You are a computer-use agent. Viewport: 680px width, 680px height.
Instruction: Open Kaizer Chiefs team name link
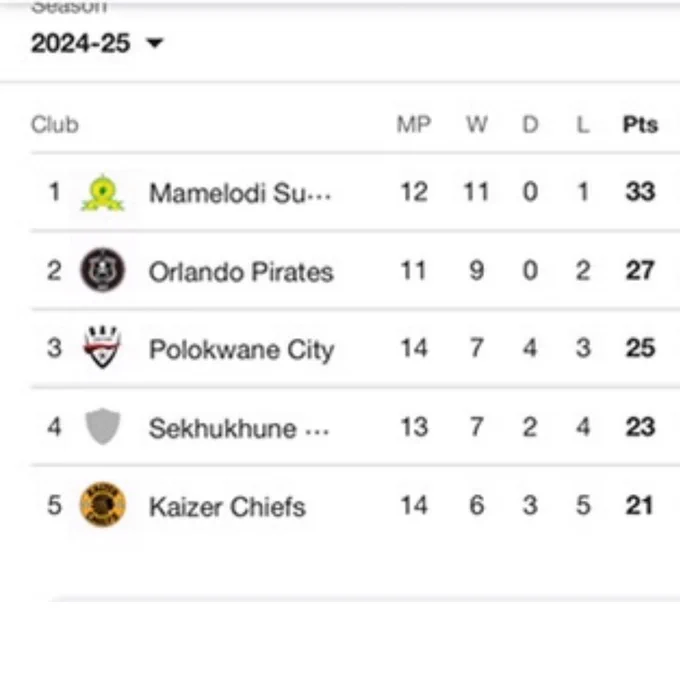(x=227, y=506)
